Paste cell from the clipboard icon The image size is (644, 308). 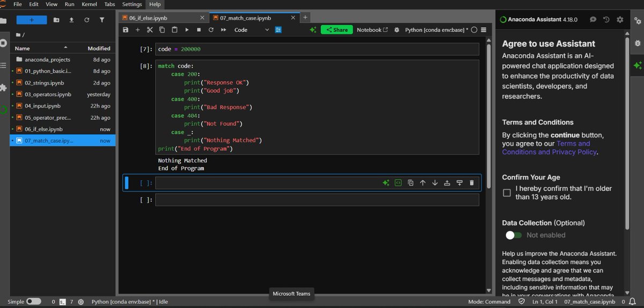tap(174, 30)
